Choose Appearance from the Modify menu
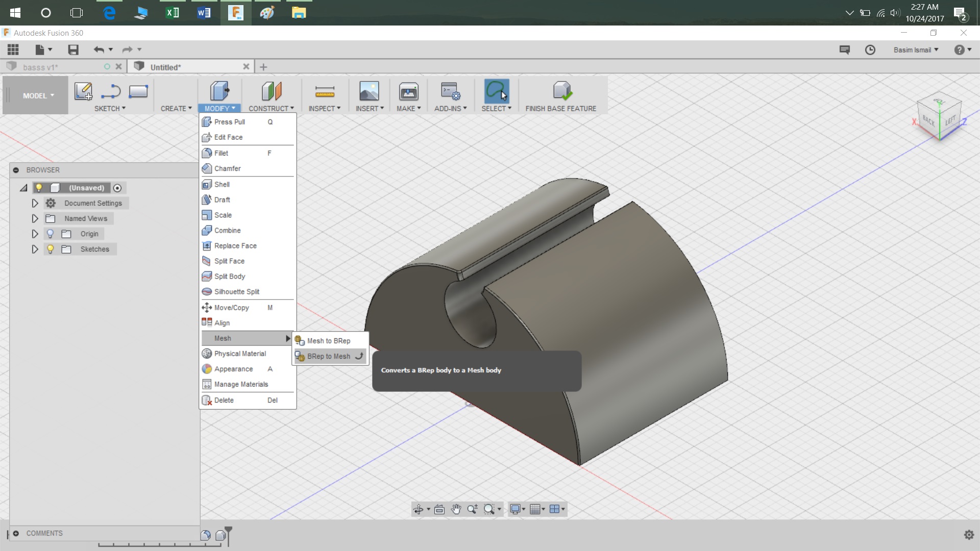The width and height of the screenshot is (980, 551). click(248, 369)
